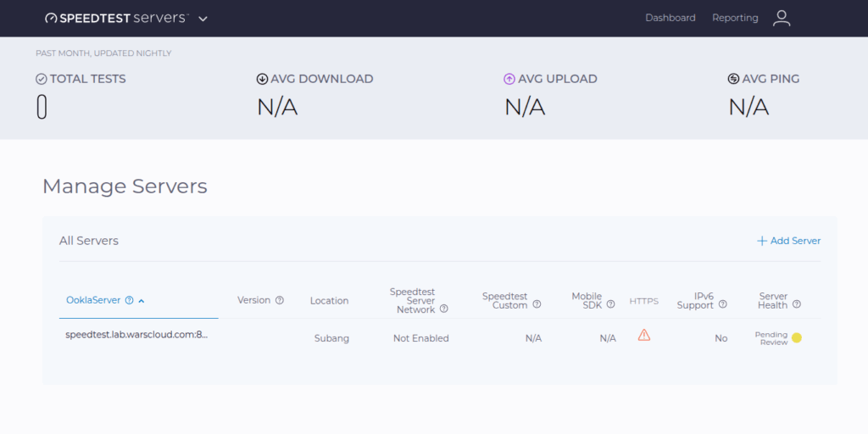Screen dimensions: 868x434
Task: Click the Avg Download arrow icon
Action: [263, 79]
